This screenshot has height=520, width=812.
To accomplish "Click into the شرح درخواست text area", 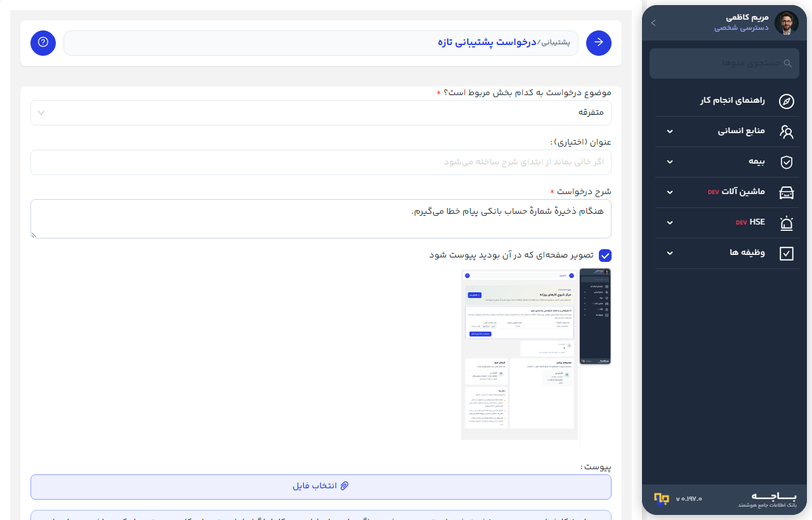I will point(321,219).
